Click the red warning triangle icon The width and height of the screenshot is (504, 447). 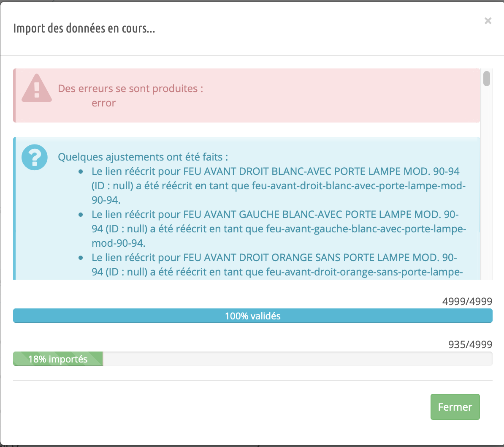tap(37, 88)
